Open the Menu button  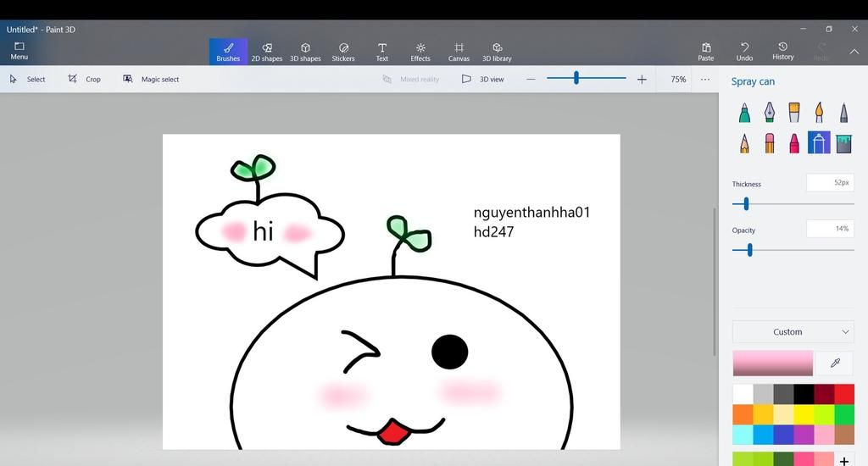(x=19, y=51)
